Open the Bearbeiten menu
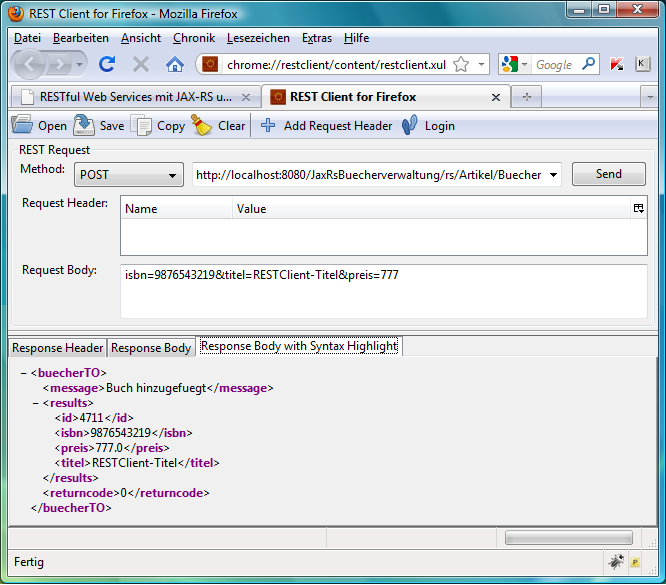This screenshot has height=585, width=666. 81,38
